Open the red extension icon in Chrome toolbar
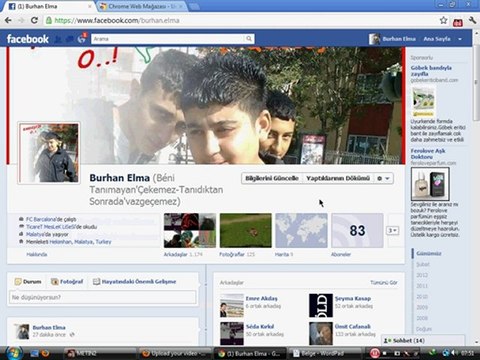Viewport: 480px width, 360px height. [458, 22]
